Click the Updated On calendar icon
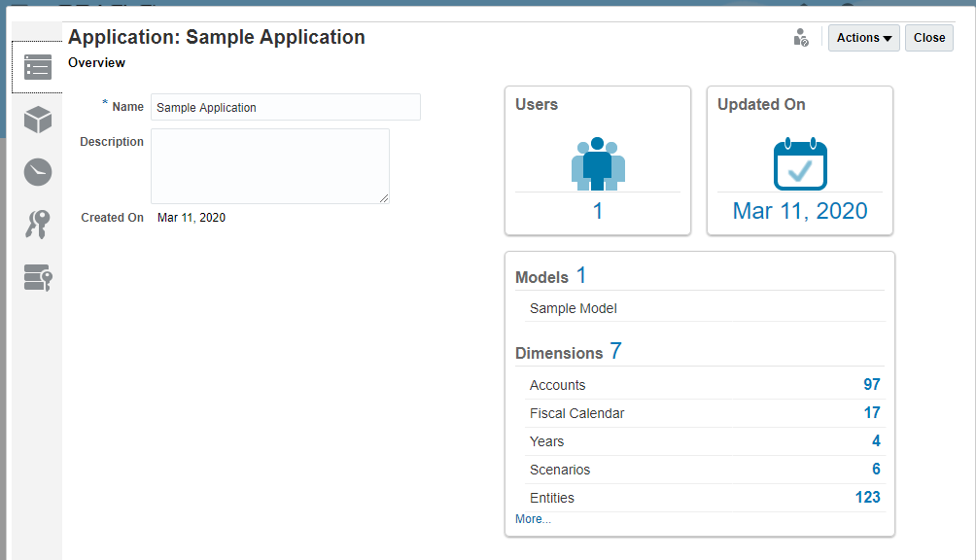This screenshot has width=976, height=560. pos(800,164)
